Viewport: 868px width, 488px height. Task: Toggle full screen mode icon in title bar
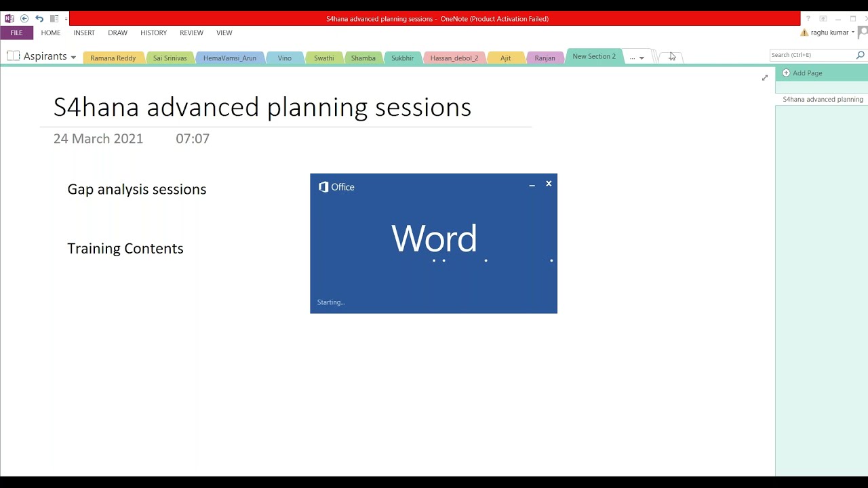point(823,19)
